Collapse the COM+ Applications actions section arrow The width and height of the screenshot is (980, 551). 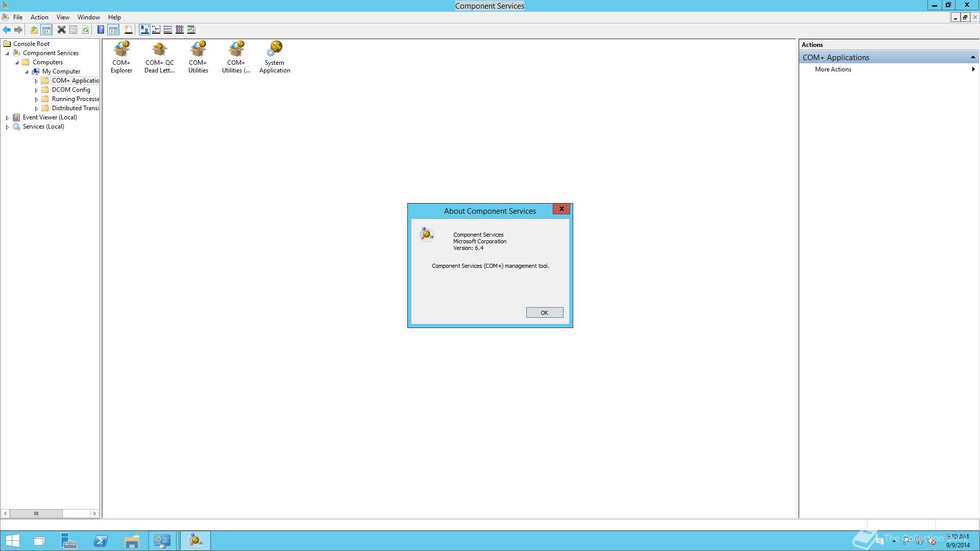973,57
